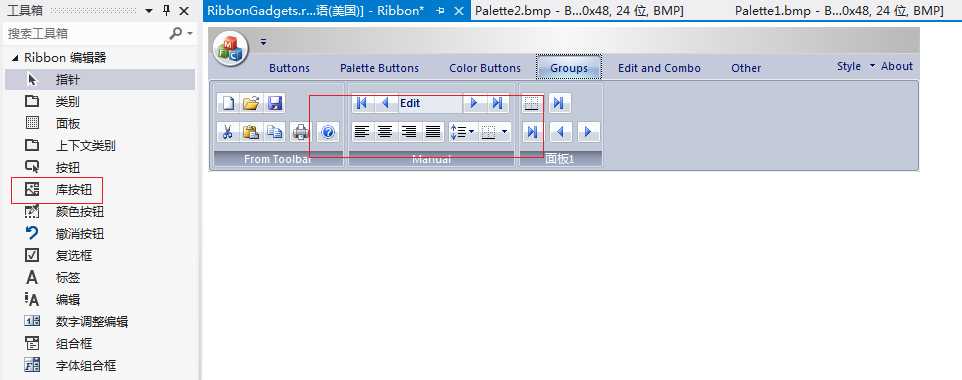Click the Previous arrow left of Edit
Image resolution: width=962 pixels, height=380 pixels.
click(386, 103)
